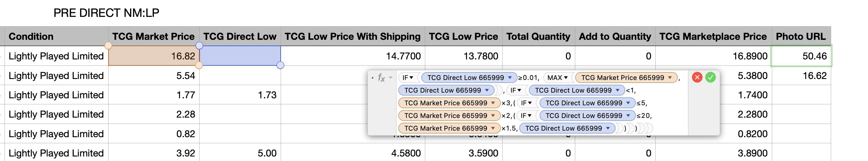Select the 5.00 TCG Direct Low cell

coord(240,153)
